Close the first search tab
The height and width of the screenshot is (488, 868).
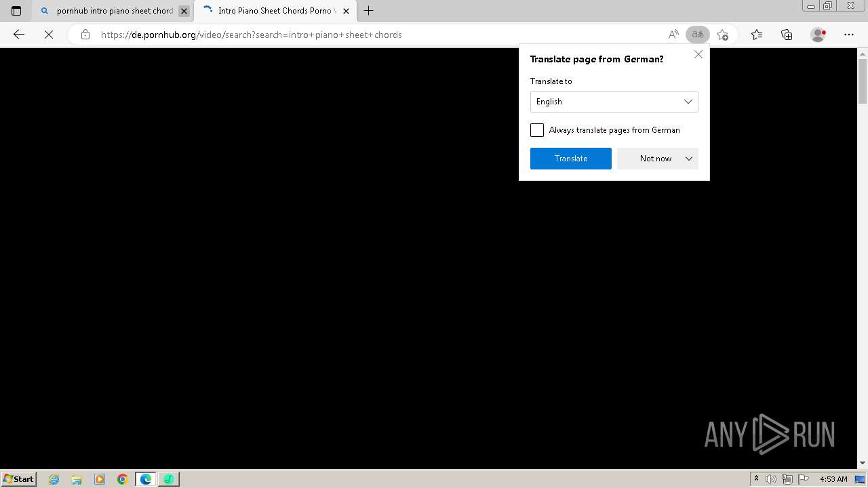(x=184, y=11)
